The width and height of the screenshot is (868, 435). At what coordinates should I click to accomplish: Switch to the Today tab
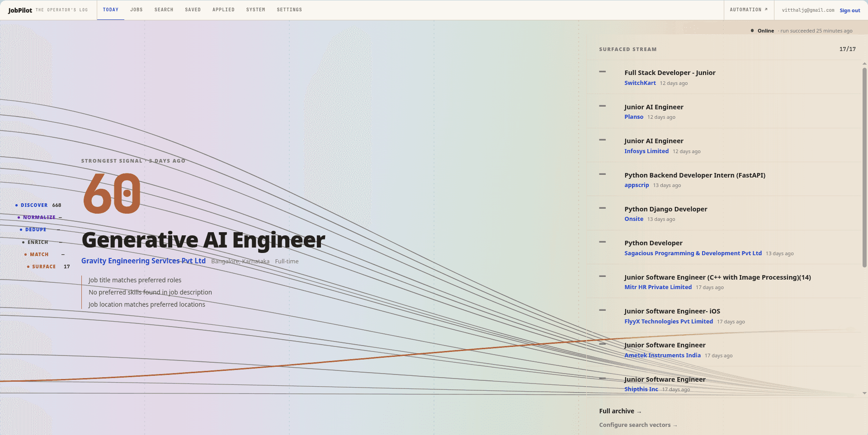(x=111, y=10)
